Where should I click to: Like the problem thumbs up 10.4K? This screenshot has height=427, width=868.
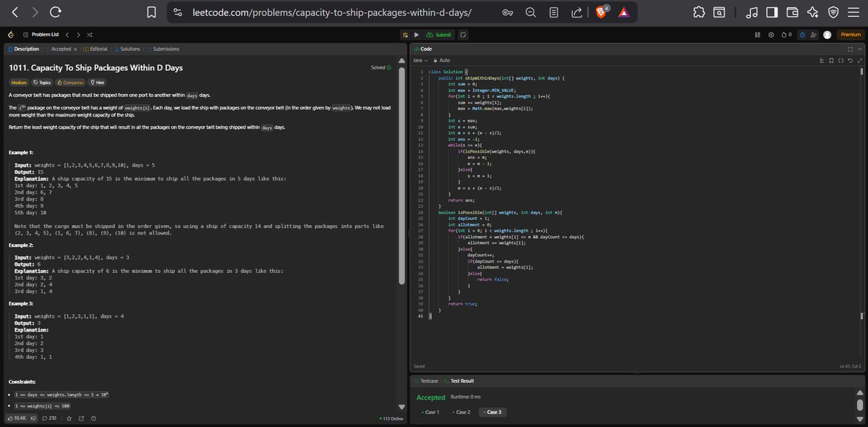click(17, 418)
